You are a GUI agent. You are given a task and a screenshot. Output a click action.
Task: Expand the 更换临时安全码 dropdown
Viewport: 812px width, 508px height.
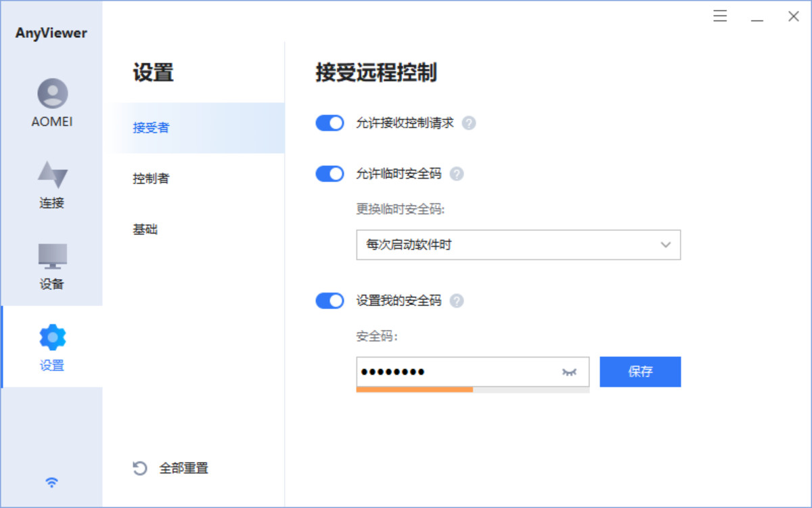[518, 245]
